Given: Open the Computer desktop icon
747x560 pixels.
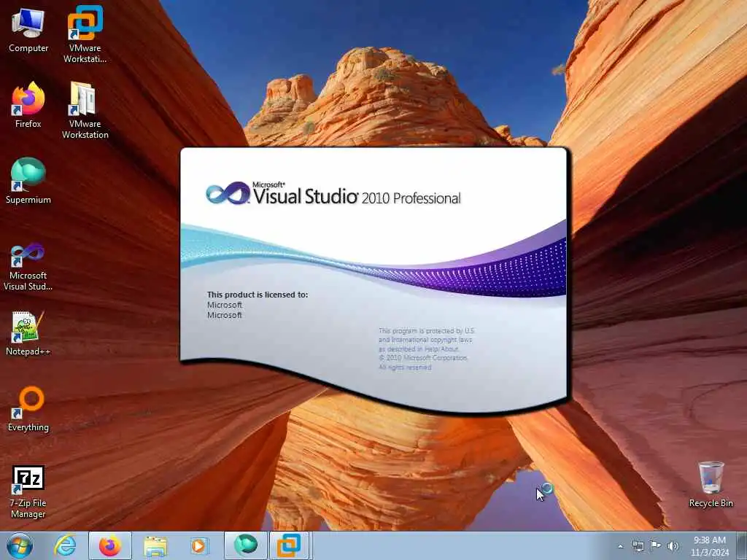Looking at the screenshot, I should click(x=28, y=29).
